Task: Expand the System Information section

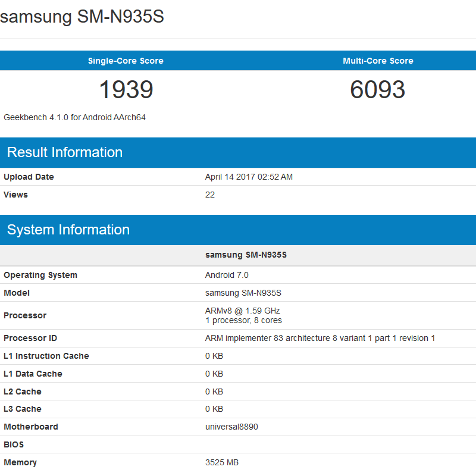Action: click(x=68, y=230)
